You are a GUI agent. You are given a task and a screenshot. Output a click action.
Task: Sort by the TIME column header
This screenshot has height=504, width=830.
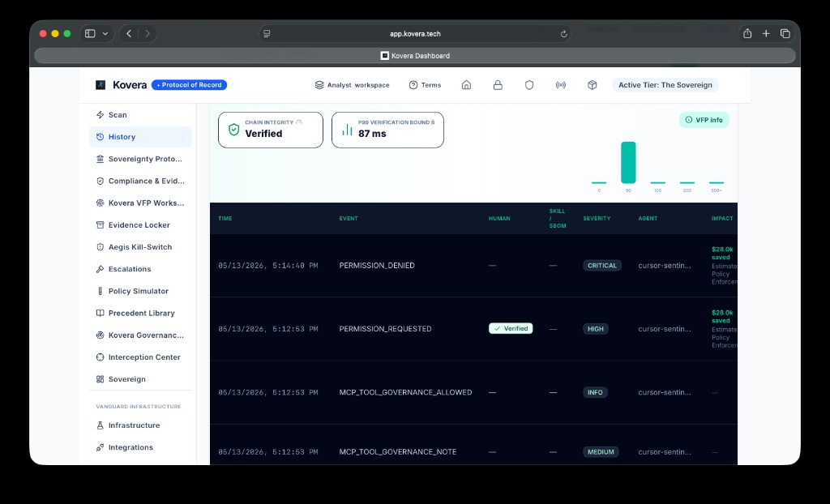click(225, 219)
